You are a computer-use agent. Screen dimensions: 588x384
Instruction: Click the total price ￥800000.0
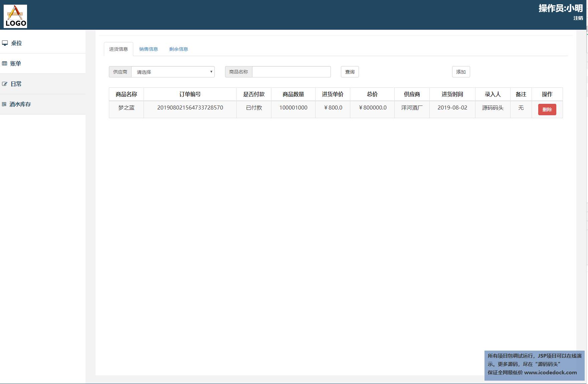372,108
